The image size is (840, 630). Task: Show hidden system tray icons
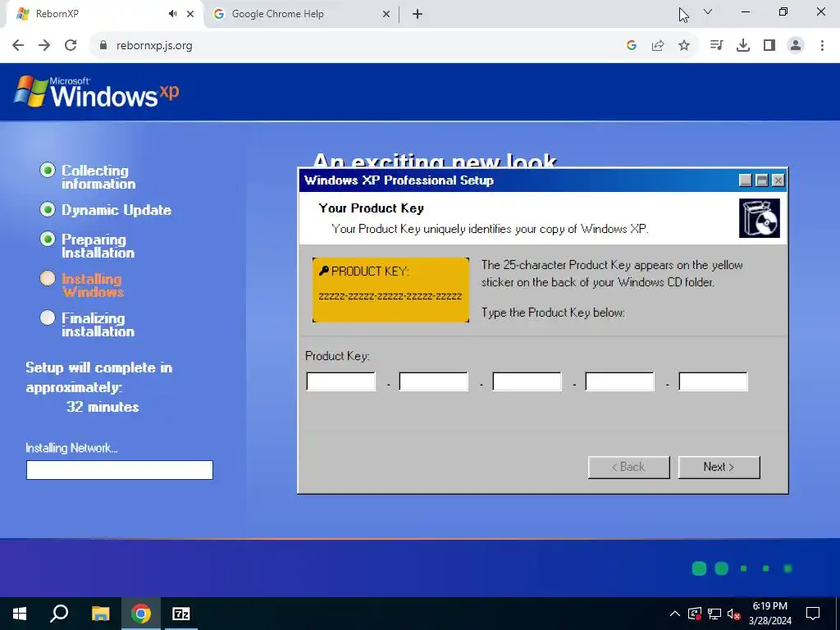click(x=675, y=614)
